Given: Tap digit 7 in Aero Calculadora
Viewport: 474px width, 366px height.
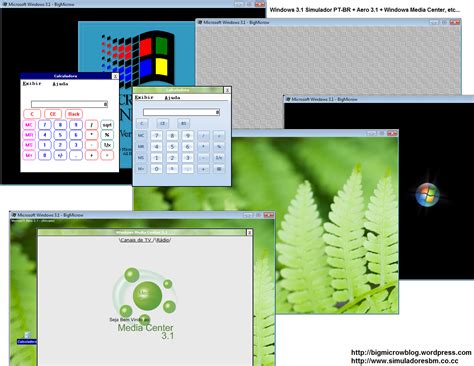Looking at the screenshot, I should pyautogui.click(x=157, y=136).
